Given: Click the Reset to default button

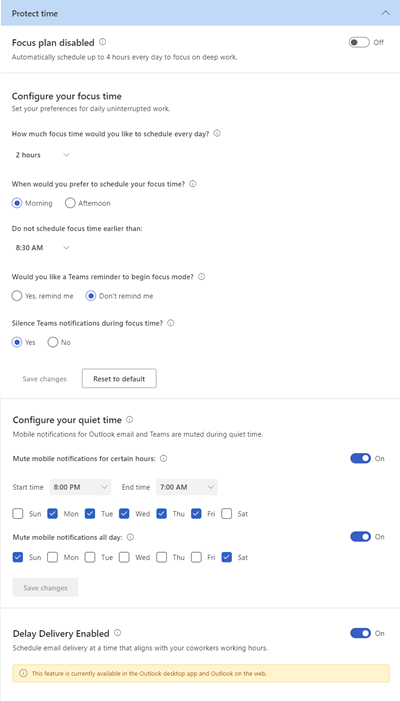Looking at the screenshot, I should 119,379.
